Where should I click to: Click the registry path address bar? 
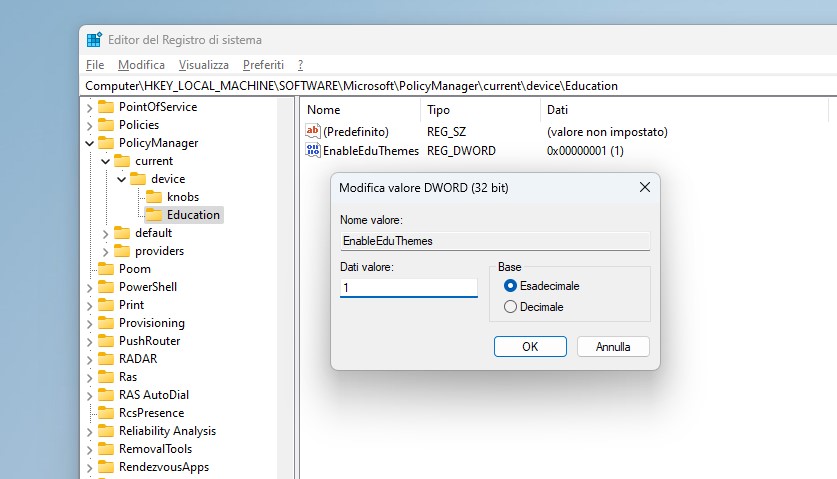click(x=459, y=86)
